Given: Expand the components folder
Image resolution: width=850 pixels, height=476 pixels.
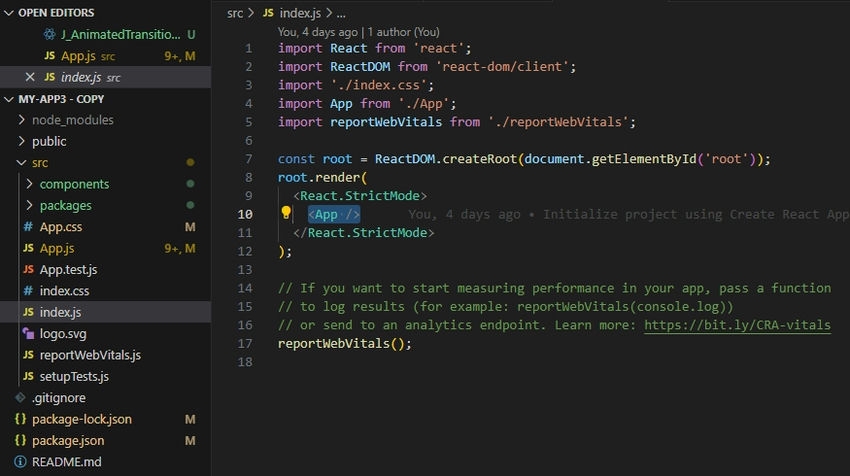Looking at the screenshot, I should (74, 184).
